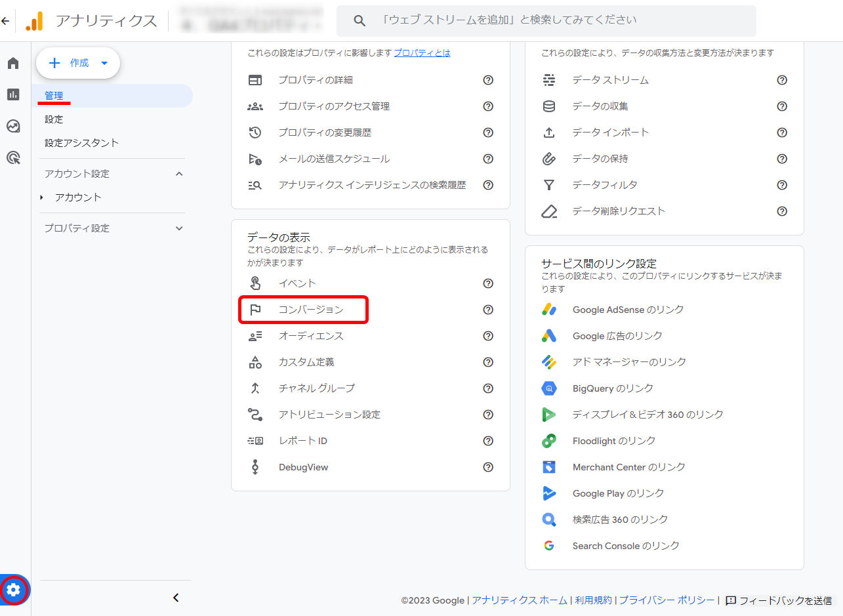
Task: Open Google Play のリンク
Action: coord(618,493)
